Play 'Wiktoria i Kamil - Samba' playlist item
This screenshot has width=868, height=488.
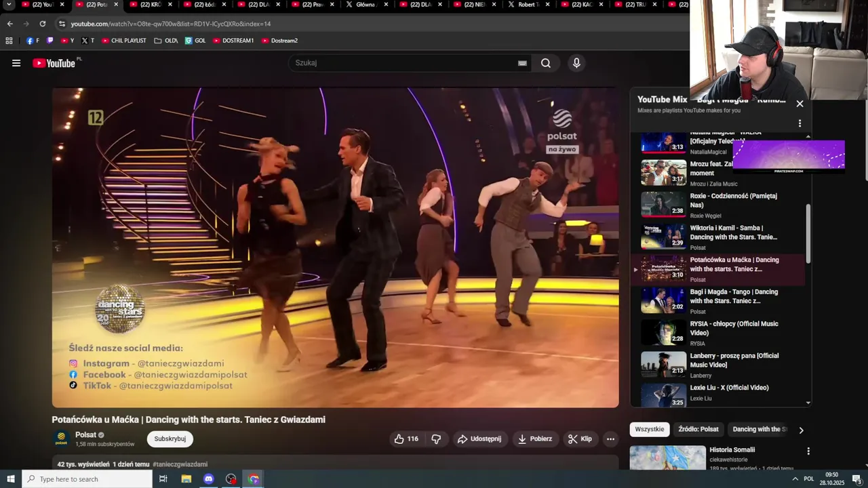pyautogui.click(x=719, y=237)
